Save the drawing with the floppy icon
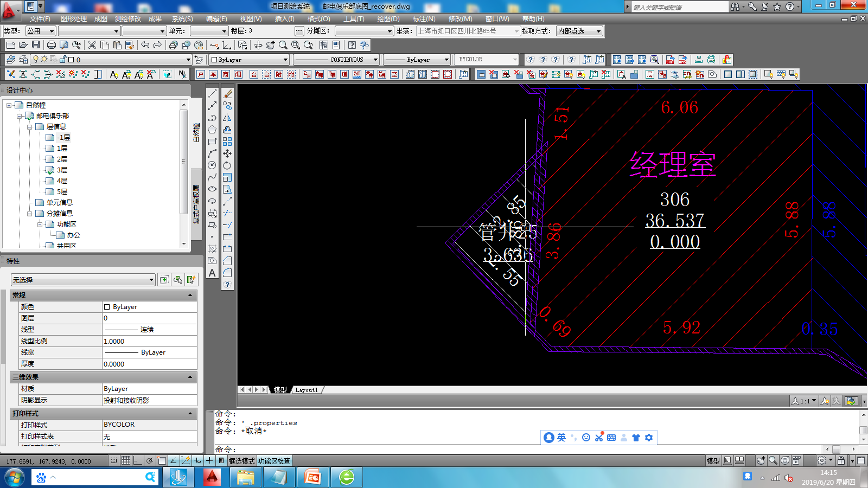 36,45
